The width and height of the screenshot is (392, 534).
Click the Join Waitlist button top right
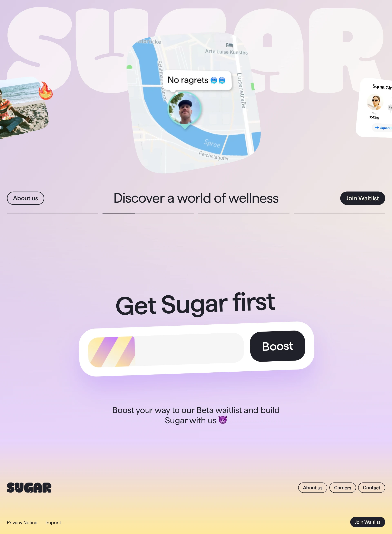click(x=363, y=198)
